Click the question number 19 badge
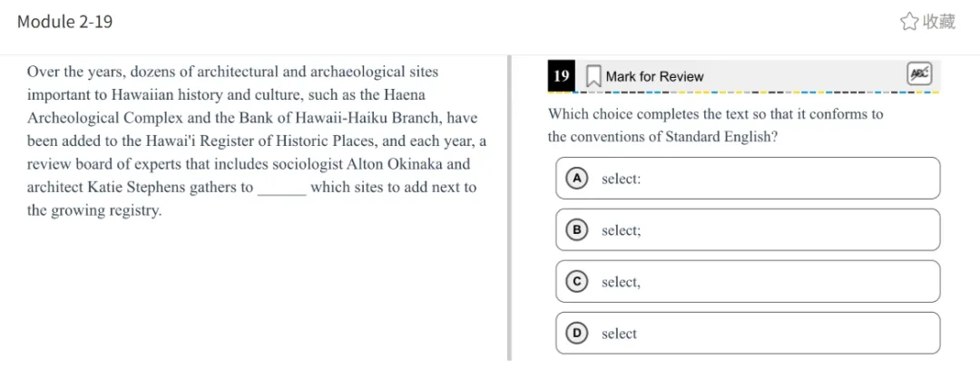The width and height of the screenshot is (980, 379). pyautogui.click(x=562, y=76)
